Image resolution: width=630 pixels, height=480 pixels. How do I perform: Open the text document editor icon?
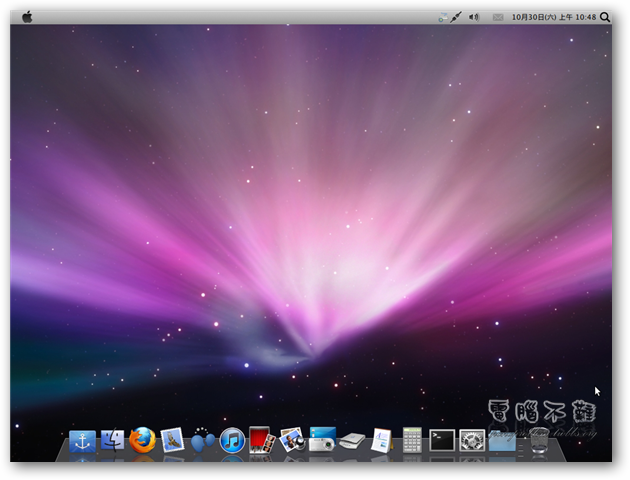tap(381, 440)
